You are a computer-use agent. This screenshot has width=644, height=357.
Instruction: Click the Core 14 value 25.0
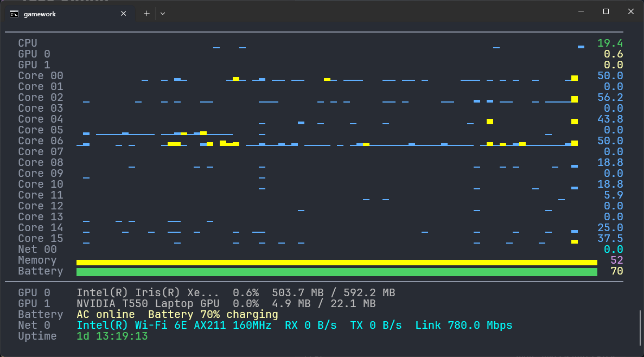pos(610,227)
